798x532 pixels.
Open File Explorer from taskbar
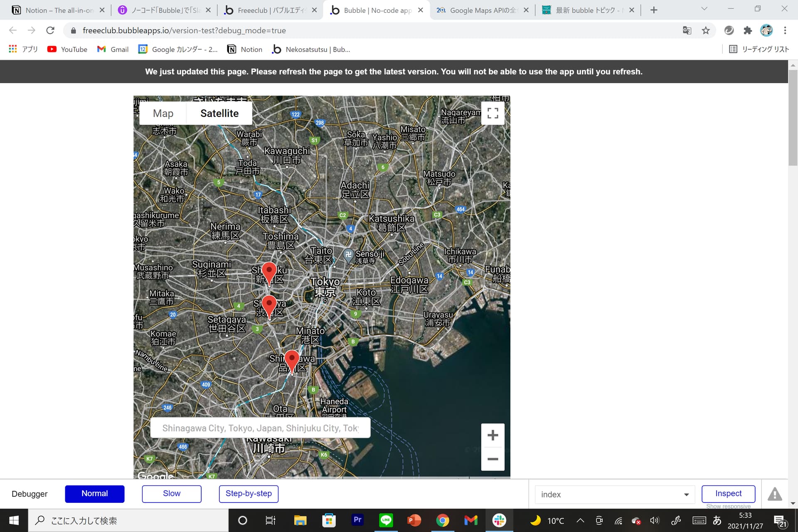click(300, 520)
